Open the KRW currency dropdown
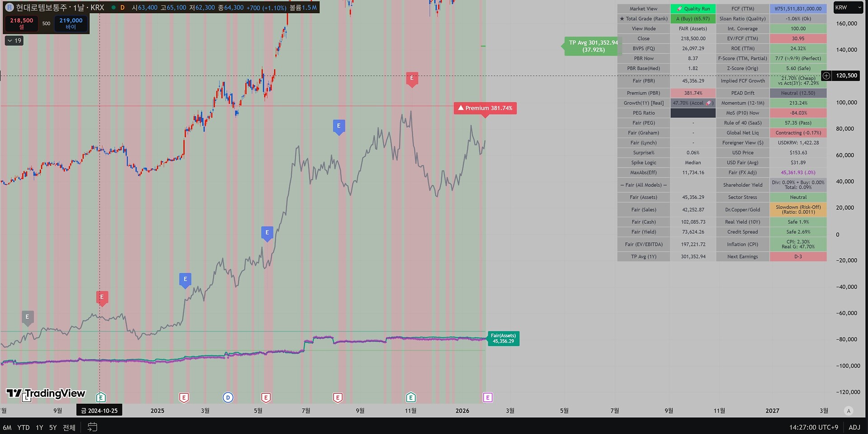 tap(848, 8)
